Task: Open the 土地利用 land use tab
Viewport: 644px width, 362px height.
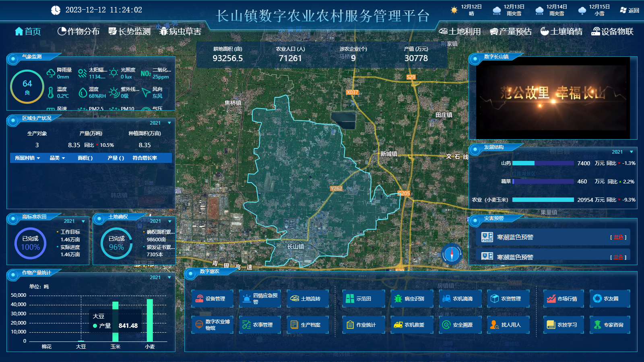Action: tap(460, 31)
